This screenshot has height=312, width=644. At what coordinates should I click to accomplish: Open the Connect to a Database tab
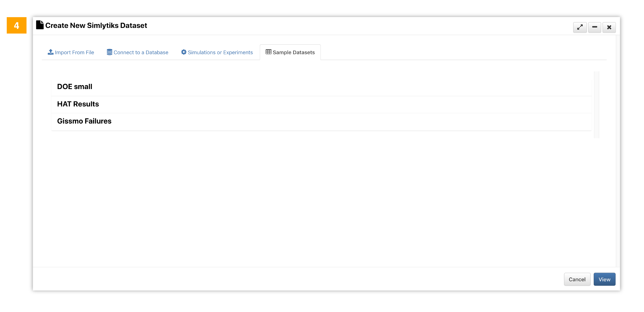tap(138, 52)
